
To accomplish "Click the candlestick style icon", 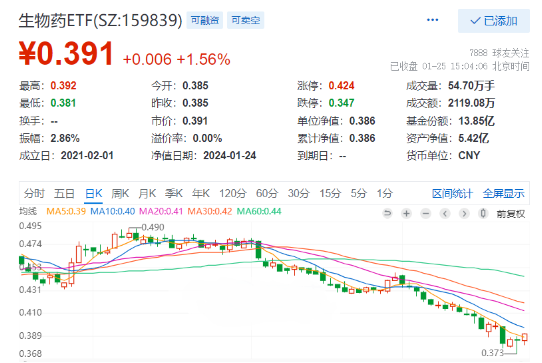I will coord(483,214).
